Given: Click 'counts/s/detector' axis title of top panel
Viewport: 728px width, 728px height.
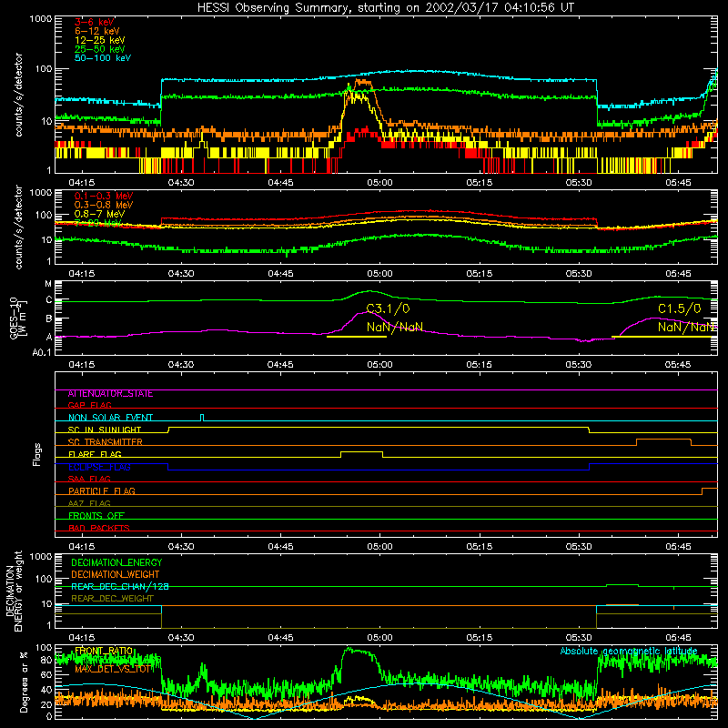Looking at the screenshot, I should pyautogui.click(x=18, y=95).
